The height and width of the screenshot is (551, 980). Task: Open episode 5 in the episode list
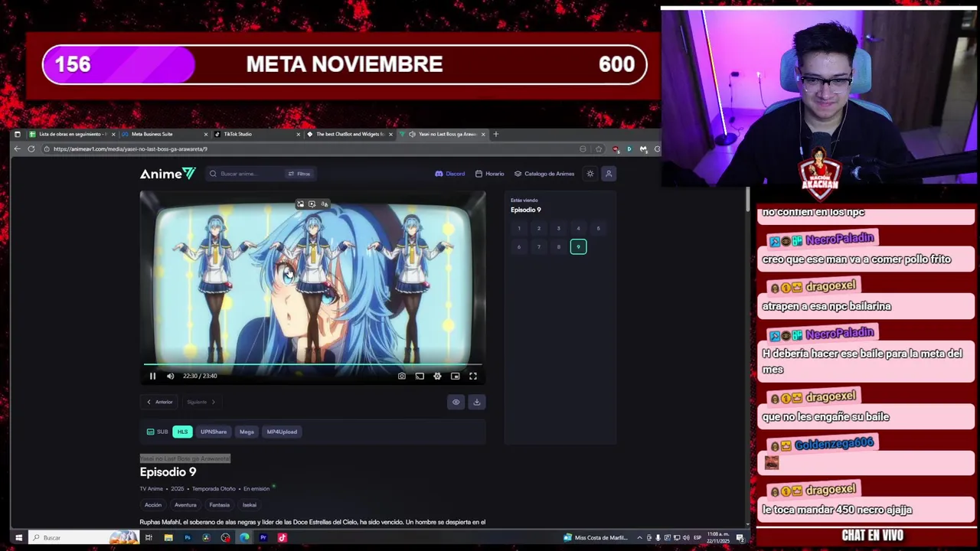click(598, 228)
